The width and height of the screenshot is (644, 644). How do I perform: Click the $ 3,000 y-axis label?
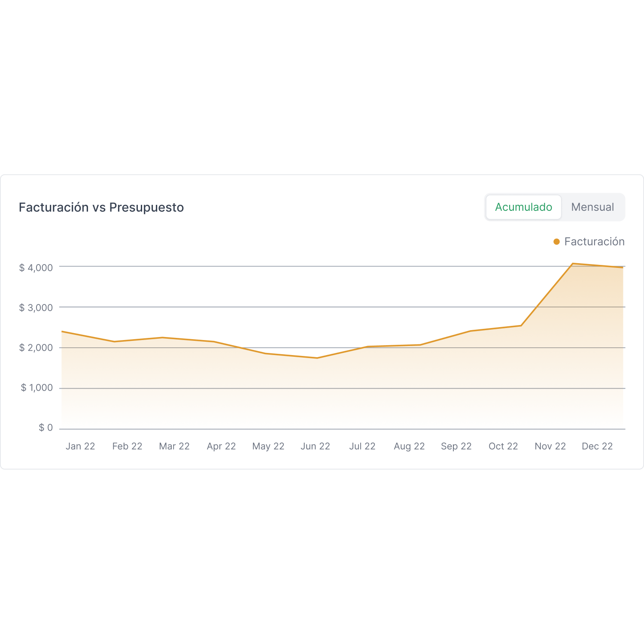pyautogui.click(x=36, y=307)
